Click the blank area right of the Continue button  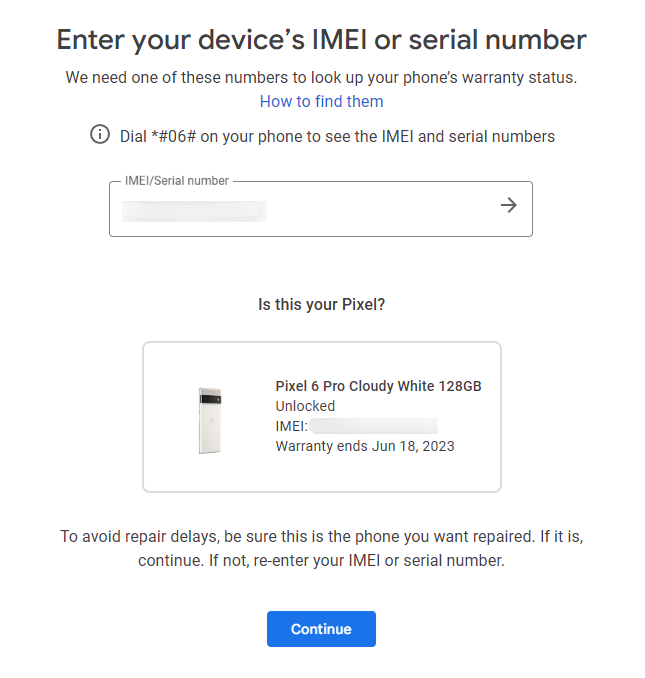pos(480,629)
